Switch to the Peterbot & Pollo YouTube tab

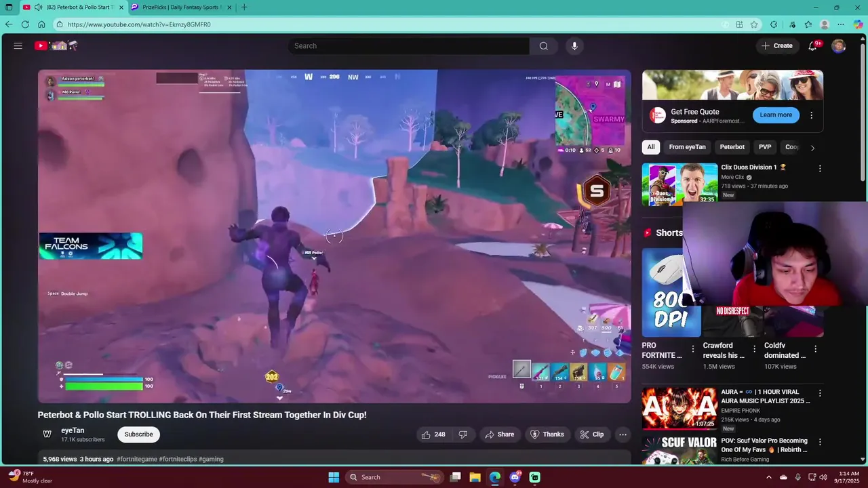pos(73,7)
